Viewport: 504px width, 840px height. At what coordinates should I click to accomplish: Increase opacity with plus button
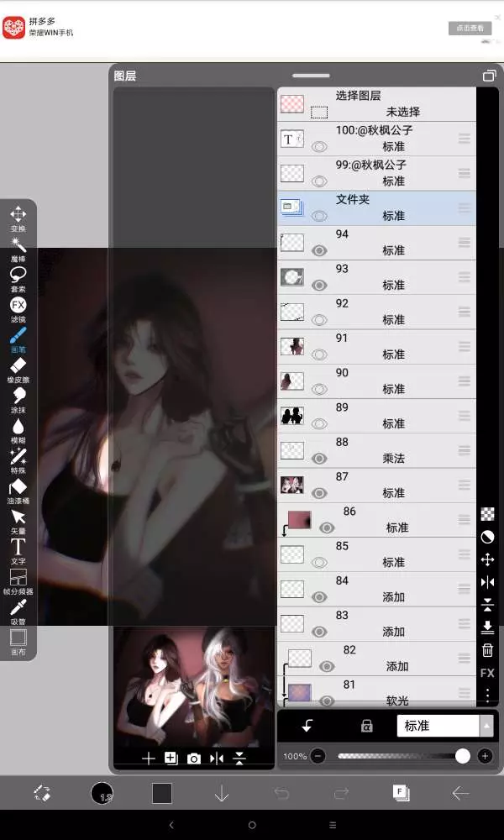point(485,756)
